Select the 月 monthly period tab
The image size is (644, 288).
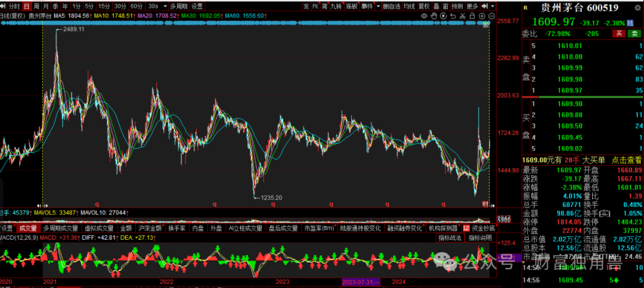click(45, 6)
